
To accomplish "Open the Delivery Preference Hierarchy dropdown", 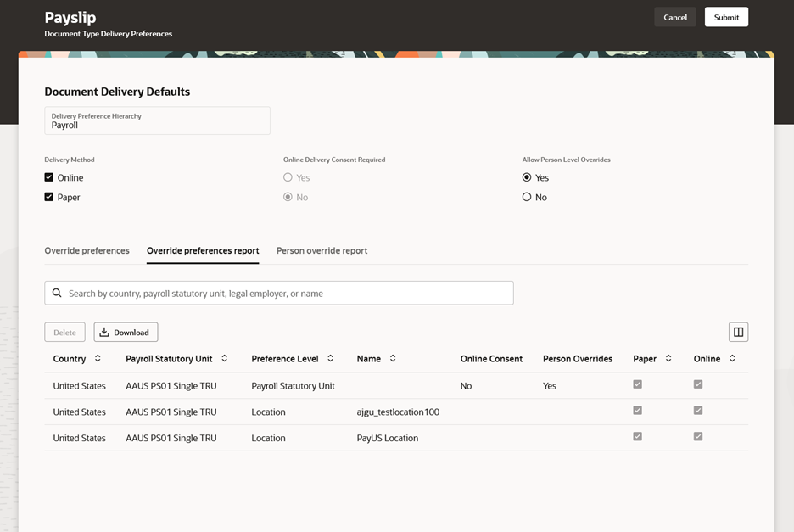I will point(157,120).
